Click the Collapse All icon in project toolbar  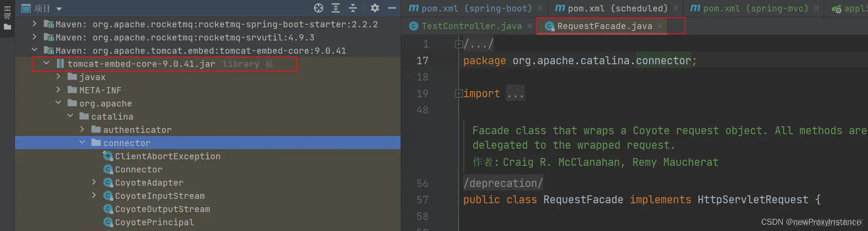353,8
